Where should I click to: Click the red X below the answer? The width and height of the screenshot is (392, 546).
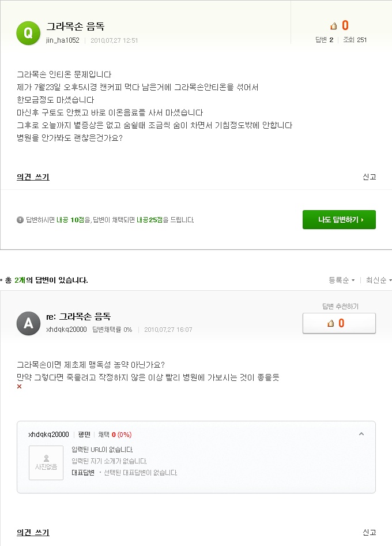click(20, 387)
